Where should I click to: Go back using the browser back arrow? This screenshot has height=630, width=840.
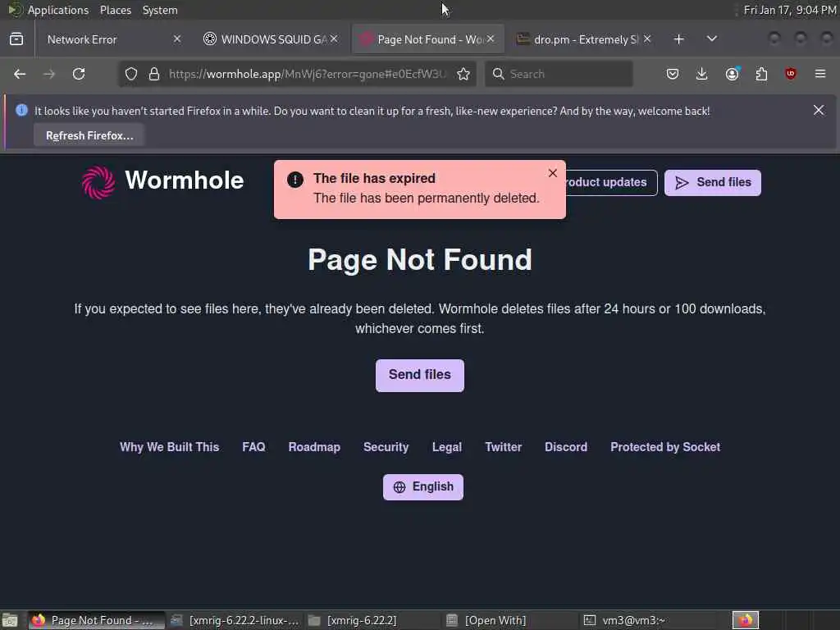(20, 74)
